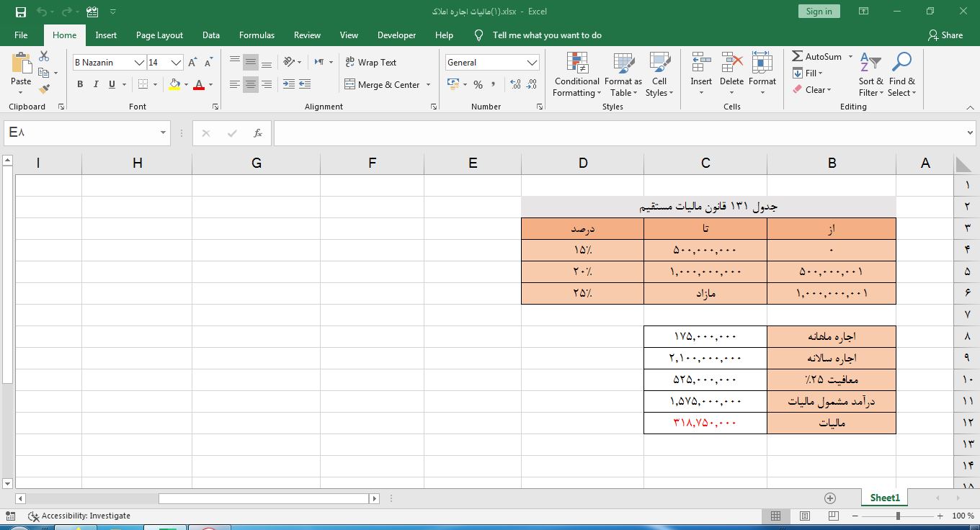Click the Find & Select magnifier
The width and height of the screenshot is (980, 530).
pyautogui.click(x=901, y=63)
